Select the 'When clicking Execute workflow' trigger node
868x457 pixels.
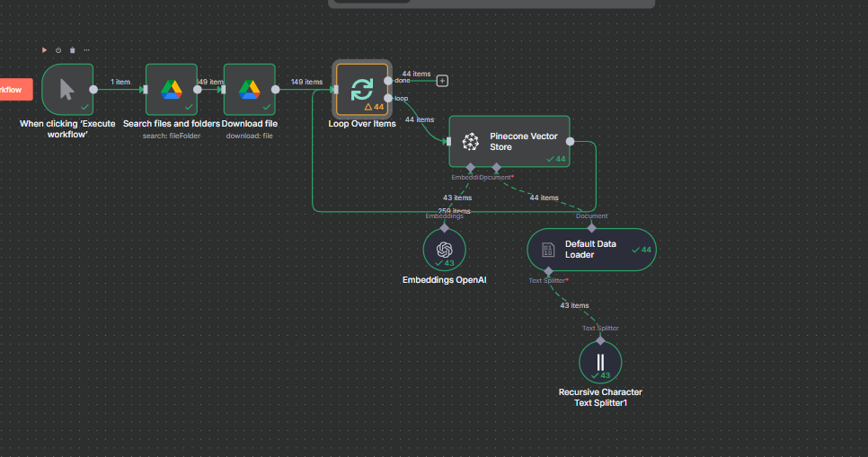tap(67, 89)
